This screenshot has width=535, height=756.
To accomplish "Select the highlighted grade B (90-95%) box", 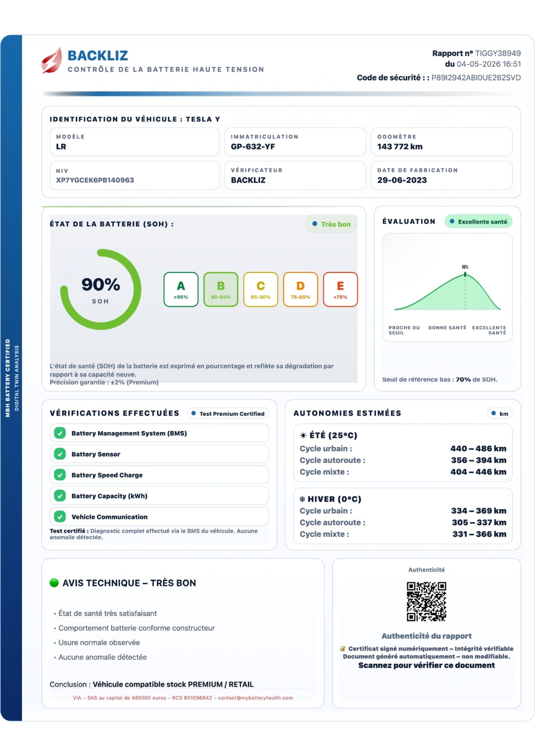I will click(221, 289).
